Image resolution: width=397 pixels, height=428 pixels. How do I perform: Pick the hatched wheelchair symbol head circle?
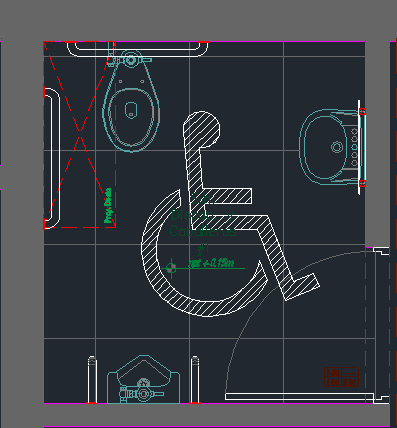coord(201,129)
